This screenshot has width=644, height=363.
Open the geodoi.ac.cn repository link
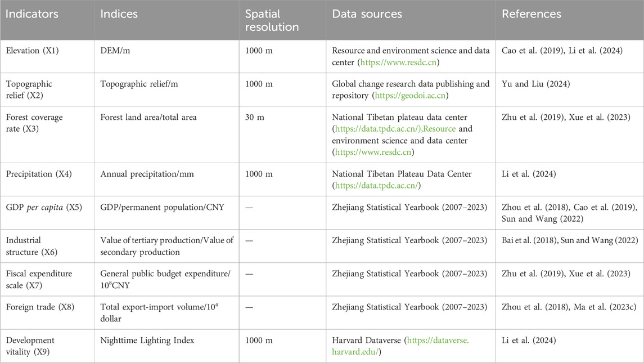click(x=410, y=96)
